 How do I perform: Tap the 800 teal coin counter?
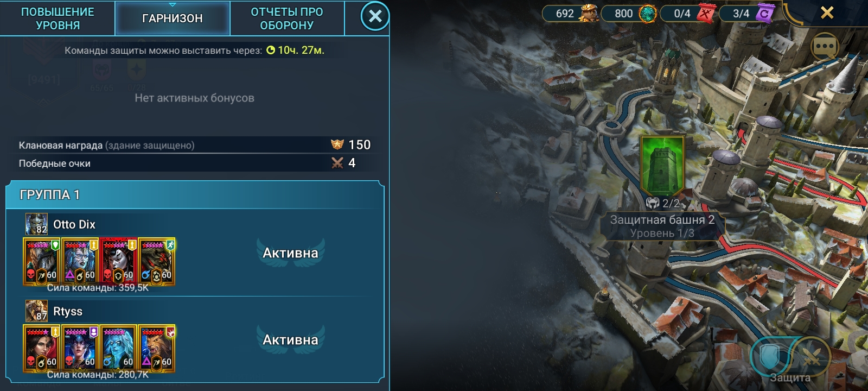(629, 13)
